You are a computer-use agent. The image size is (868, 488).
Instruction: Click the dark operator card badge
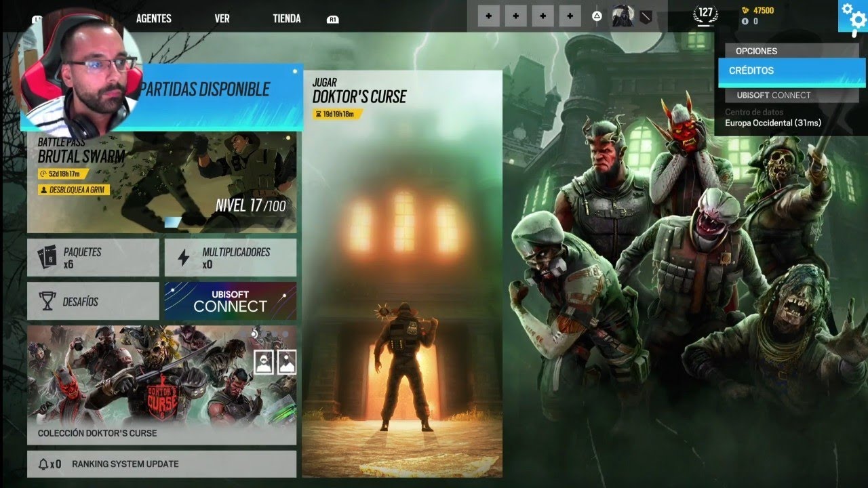tap(646, 16)
